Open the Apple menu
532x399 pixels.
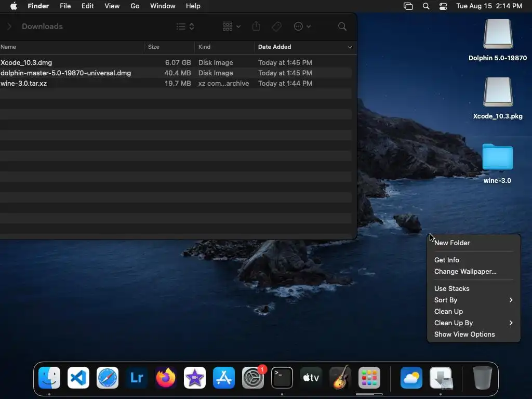point(14,6)
